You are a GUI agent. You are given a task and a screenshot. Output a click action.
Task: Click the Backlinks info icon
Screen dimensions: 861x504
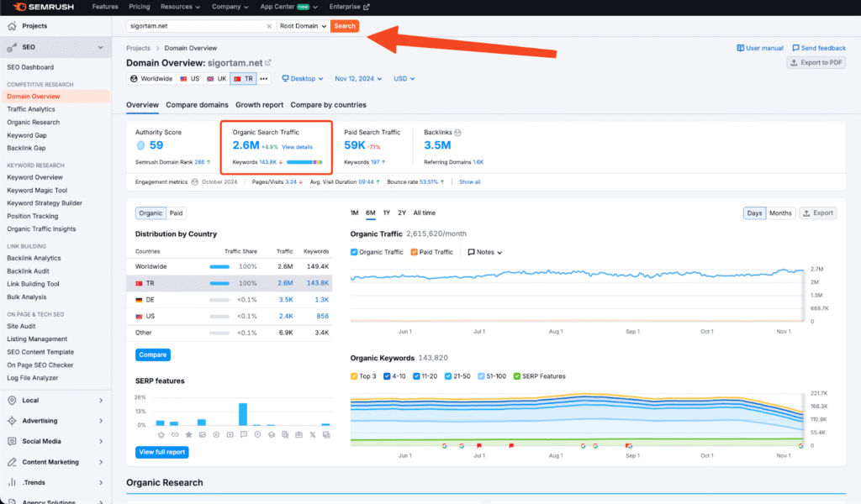pos(457,133)
